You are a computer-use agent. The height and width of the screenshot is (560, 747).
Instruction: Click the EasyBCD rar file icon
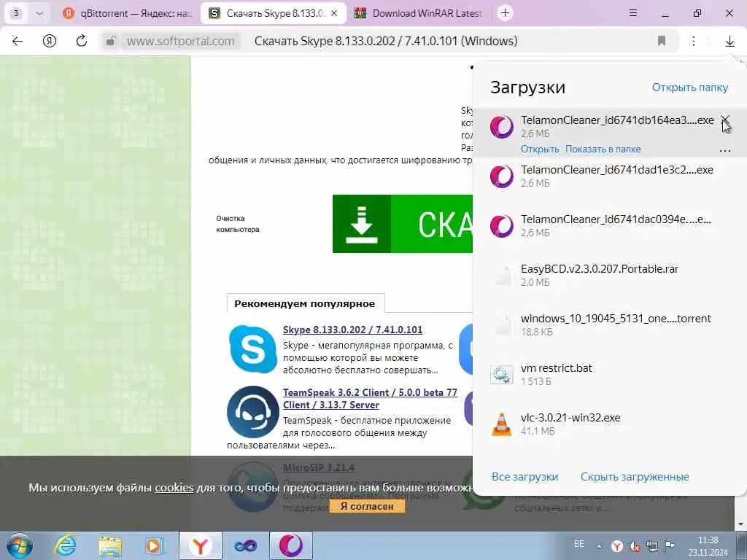coord(502,275)
